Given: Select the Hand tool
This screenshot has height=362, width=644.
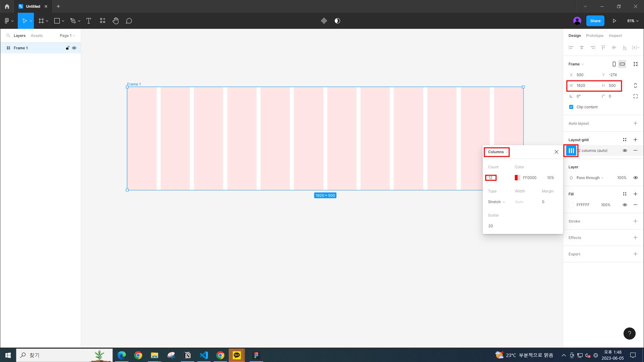Looking at the screenshot, I should 115,21.
